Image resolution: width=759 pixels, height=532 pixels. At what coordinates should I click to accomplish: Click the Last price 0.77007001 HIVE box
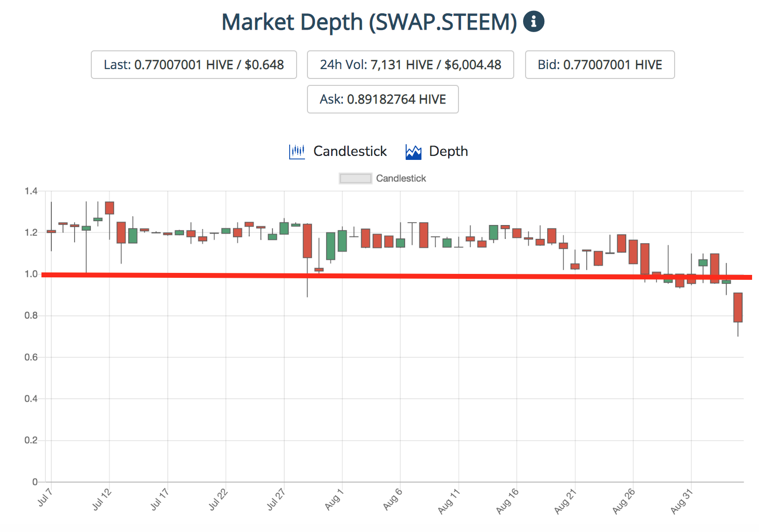coord(194,65)
